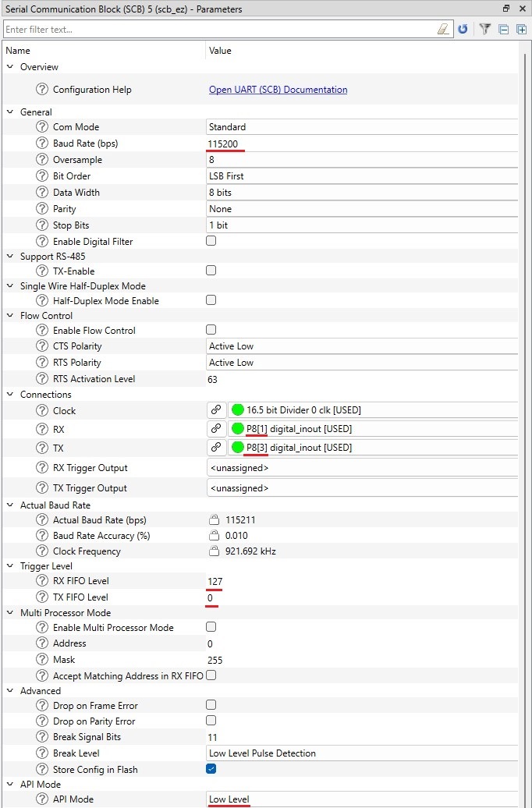Toggle the Enable Flow Control checkbox
Image resolution: width=532 pixels, height=808 pixels.
pyautogui.click(x=211, y=330)
